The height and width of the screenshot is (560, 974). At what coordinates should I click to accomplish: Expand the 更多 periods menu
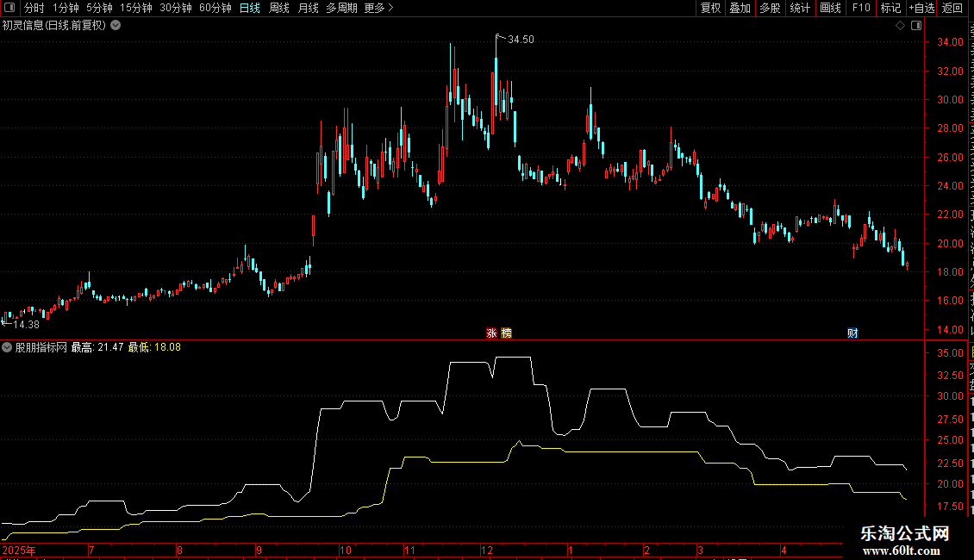tap(379, 8)
